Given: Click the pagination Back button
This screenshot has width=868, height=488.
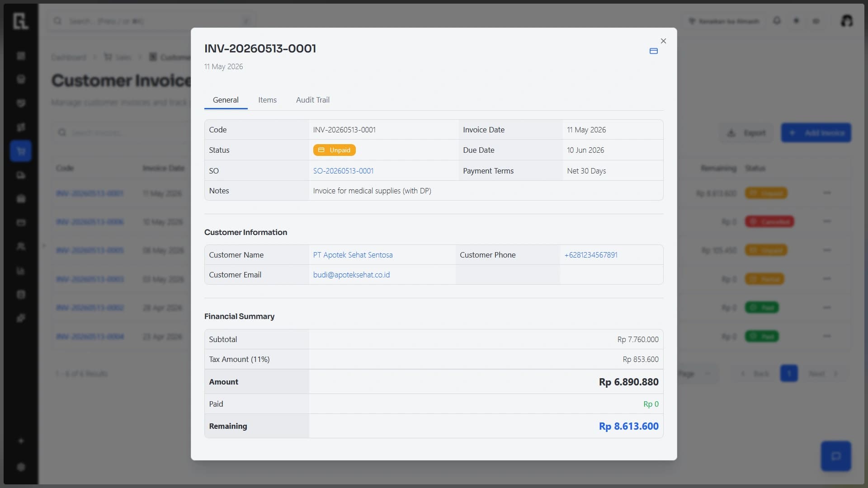Looking at the screenshot, I should [755, 374].
